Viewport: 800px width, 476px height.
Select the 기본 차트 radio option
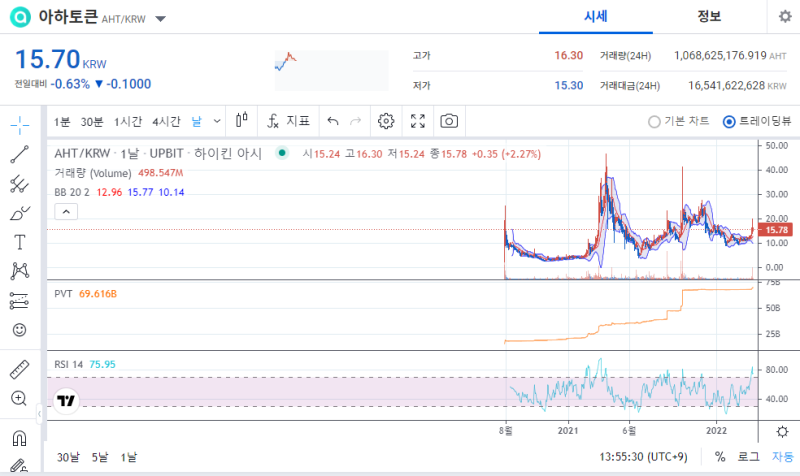tap(679, 121)
